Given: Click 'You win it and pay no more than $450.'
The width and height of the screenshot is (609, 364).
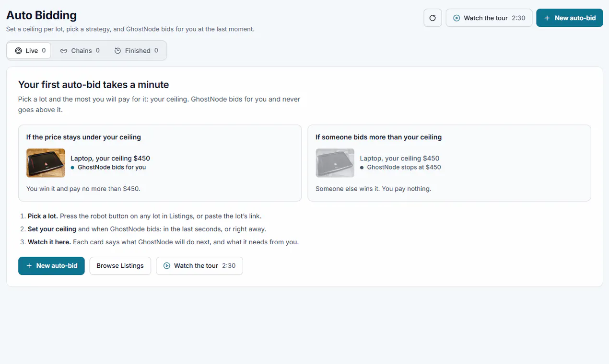Looking at the screenshot, I should (83, 189).
